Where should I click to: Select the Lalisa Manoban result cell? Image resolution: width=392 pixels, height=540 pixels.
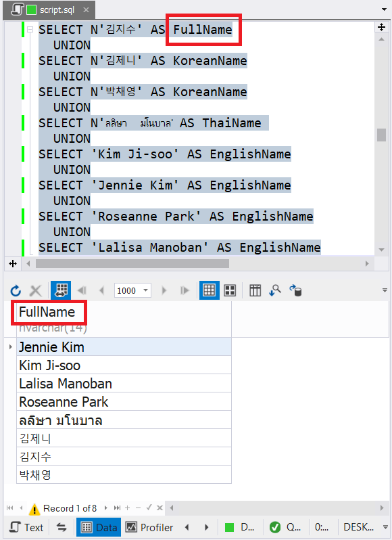tap(124, 383)
